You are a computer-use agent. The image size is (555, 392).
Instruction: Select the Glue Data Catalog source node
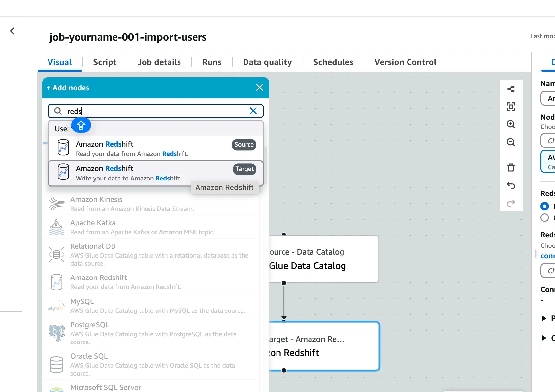click(323, 259)
